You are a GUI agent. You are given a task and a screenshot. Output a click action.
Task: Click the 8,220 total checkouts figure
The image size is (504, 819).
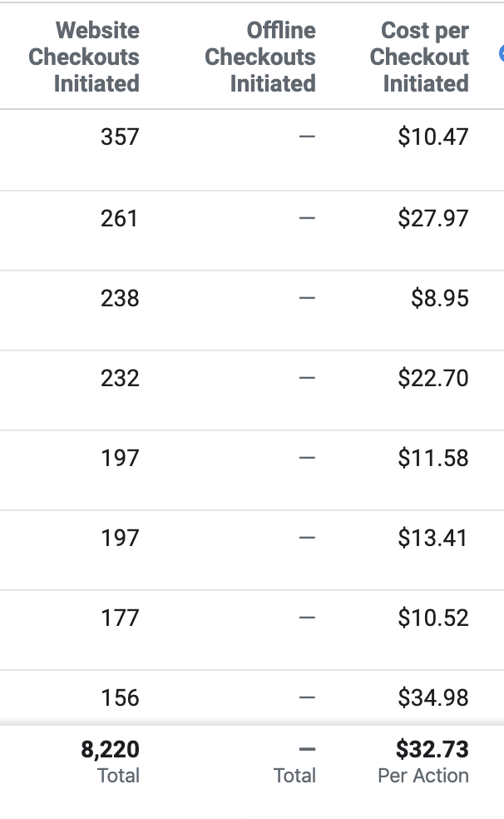pyautogui.click(x=110, y=750)
